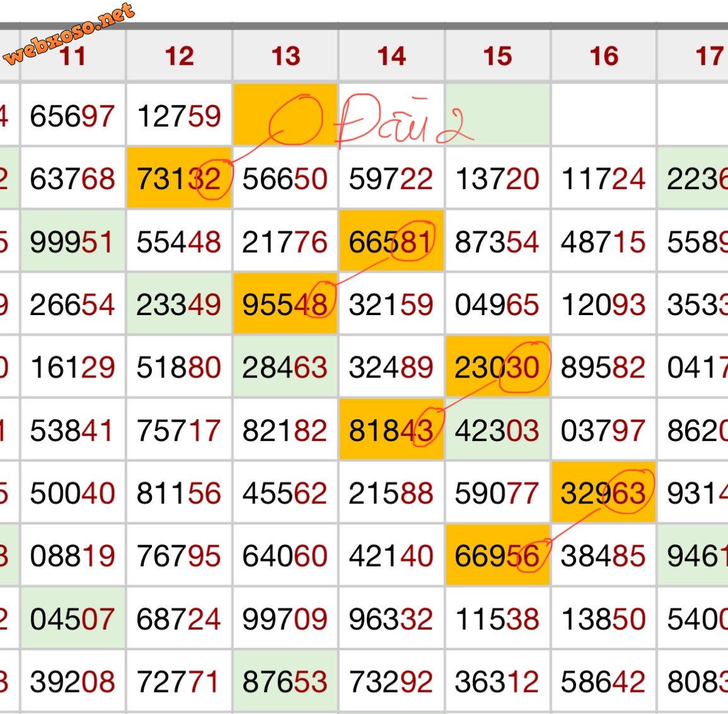Select column header 11
Screen dimensions: 728x714
[x=72, y=56]
